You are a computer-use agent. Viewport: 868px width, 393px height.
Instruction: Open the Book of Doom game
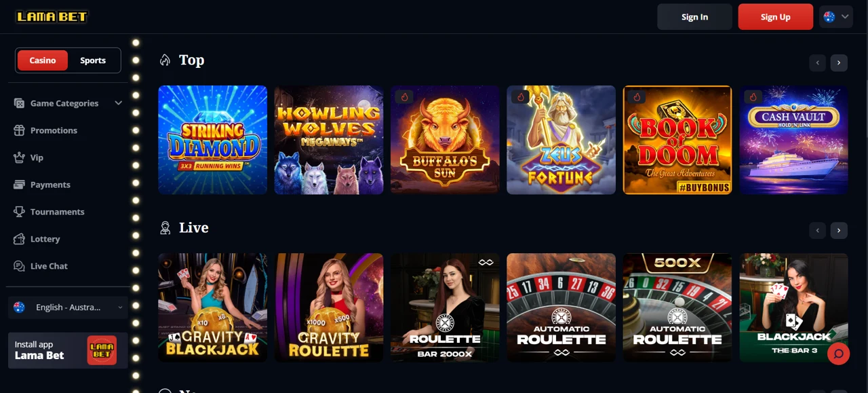tap(677, 140)
